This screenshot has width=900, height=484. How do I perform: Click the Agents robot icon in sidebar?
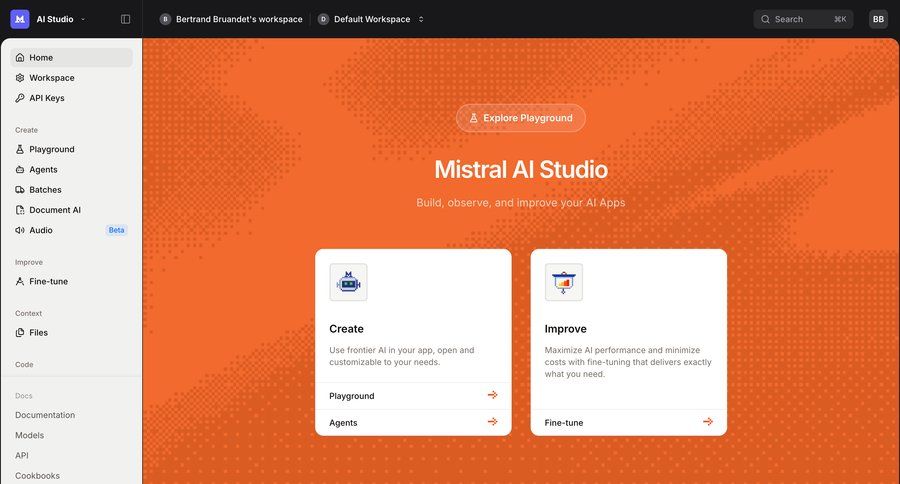click(x=20, y=169)
